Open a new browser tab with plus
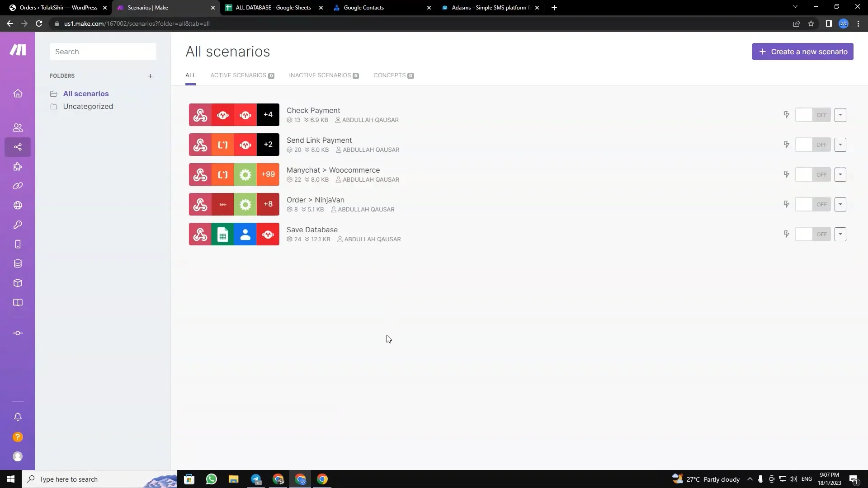Screen dimensions: 868x488 pos(554,8)
